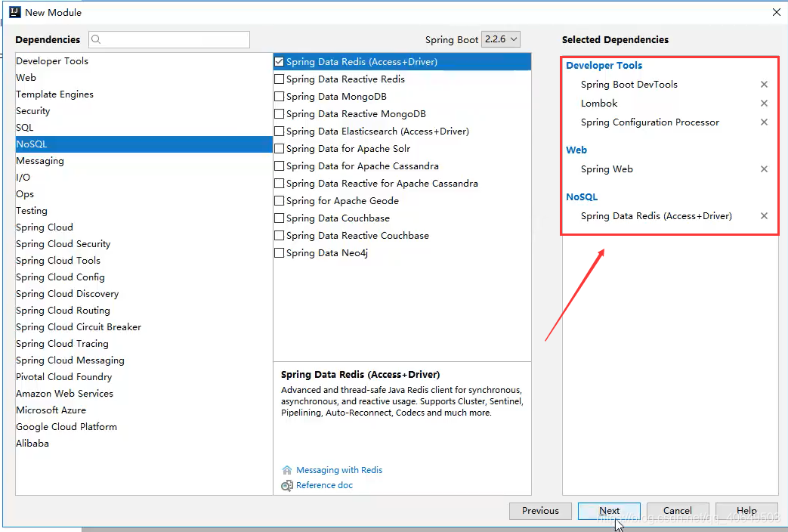
Task: Check Spring Data Reactive Couchbase
Action: tap(279, 235)
